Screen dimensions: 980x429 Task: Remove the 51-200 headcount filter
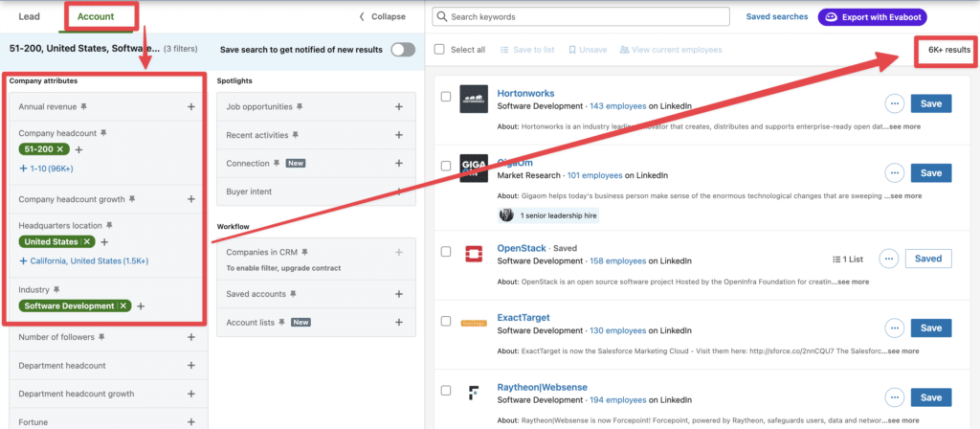tap(59, 149)
